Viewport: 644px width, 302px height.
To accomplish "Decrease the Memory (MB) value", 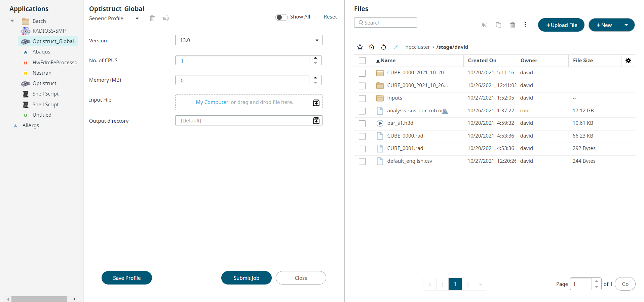I will click(x=315, y=82).
